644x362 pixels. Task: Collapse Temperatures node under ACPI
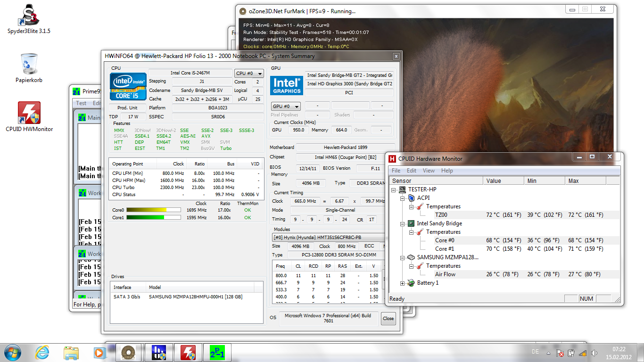point(412,206)
